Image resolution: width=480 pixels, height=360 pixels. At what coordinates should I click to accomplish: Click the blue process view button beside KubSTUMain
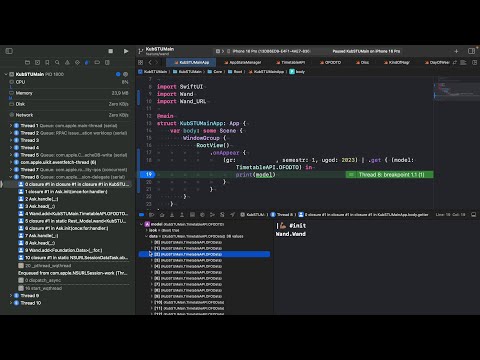coord(118,74)
